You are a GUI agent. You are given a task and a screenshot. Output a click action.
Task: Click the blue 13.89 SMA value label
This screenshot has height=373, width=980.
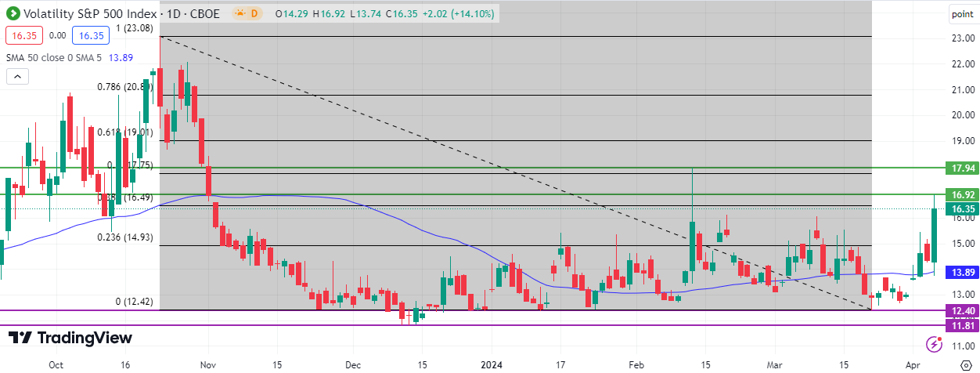pyautogui.click(x=961, y=271)
